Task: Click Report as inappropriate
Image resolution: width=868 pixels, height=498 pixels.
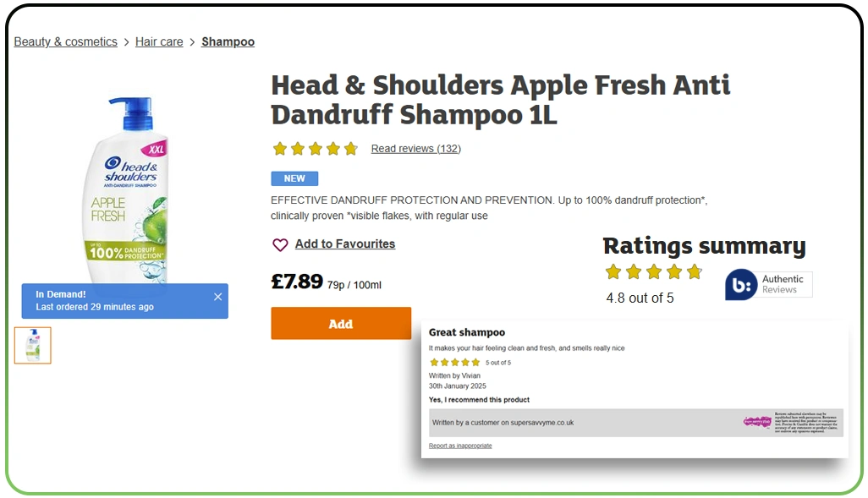Action: [x=460, y=446]
